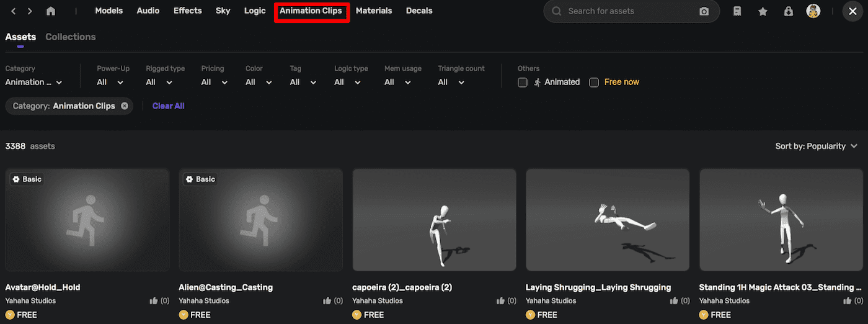Go forward with the right arrow icon
The image size is (868, 324).
point(30,11)
